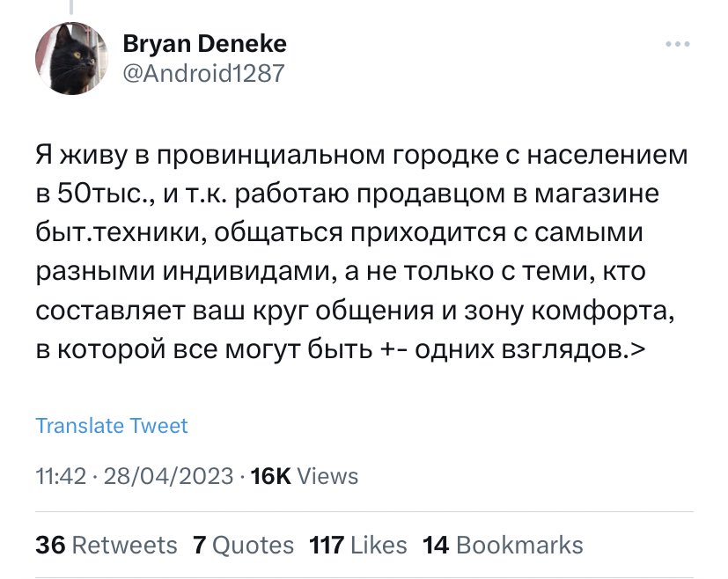The height and width of the screenshot is (579, 728).
Task: Open the black cat profile picture
Action: [x=70, y=59]
